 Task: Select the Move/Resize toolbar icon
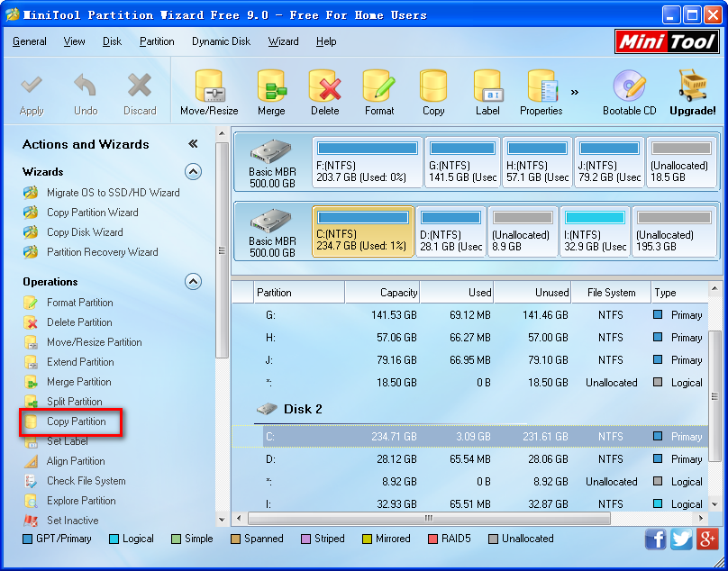point(209,86)
